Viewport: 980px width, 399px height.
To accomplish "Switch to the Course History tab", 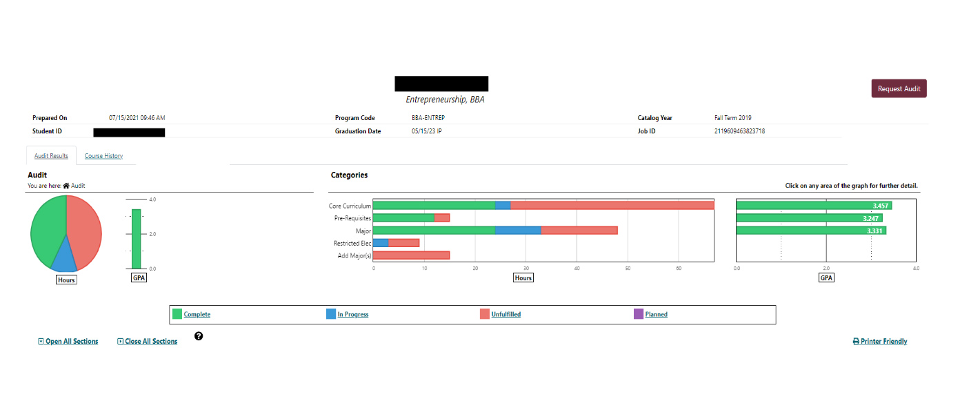I will click(x=103, y=156).
